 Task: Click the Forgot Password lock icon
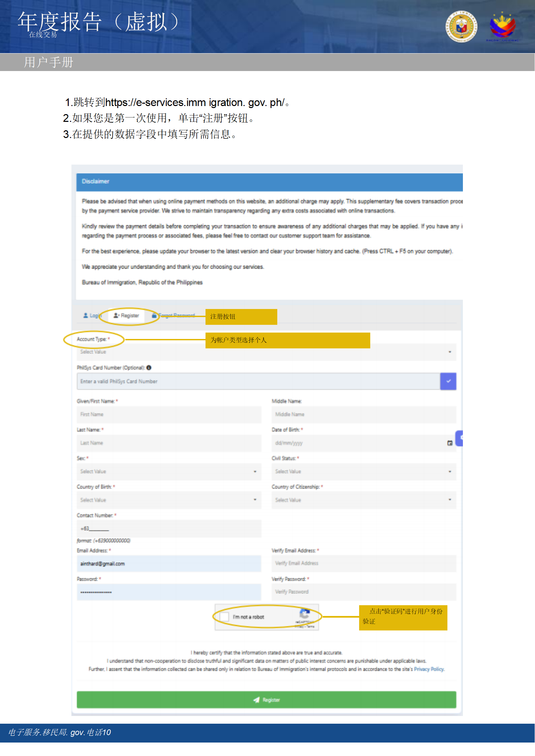tap(154, 315)
